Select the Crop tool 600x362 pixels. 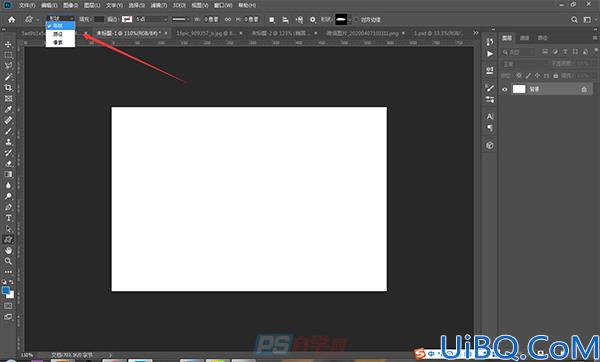click(8, 88)
